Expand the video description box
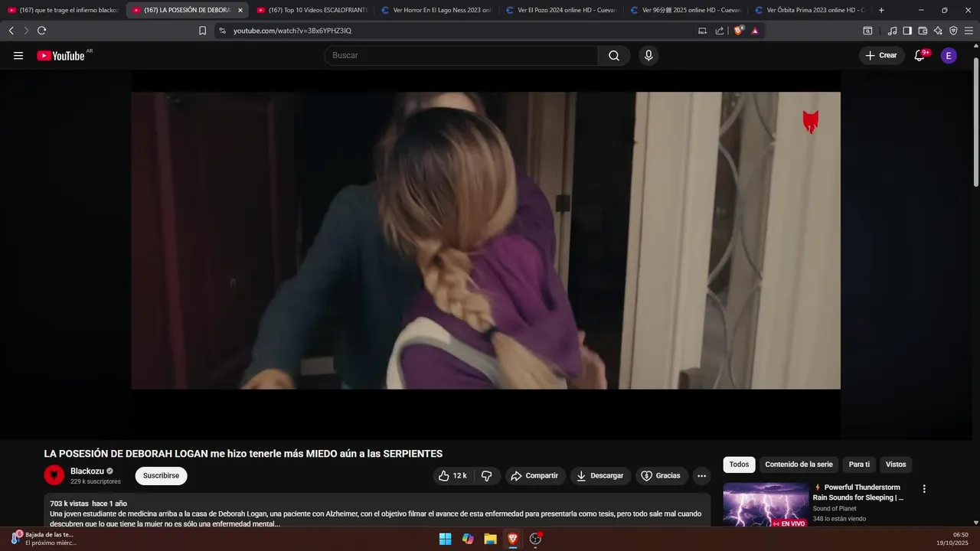 pos(377,510)
